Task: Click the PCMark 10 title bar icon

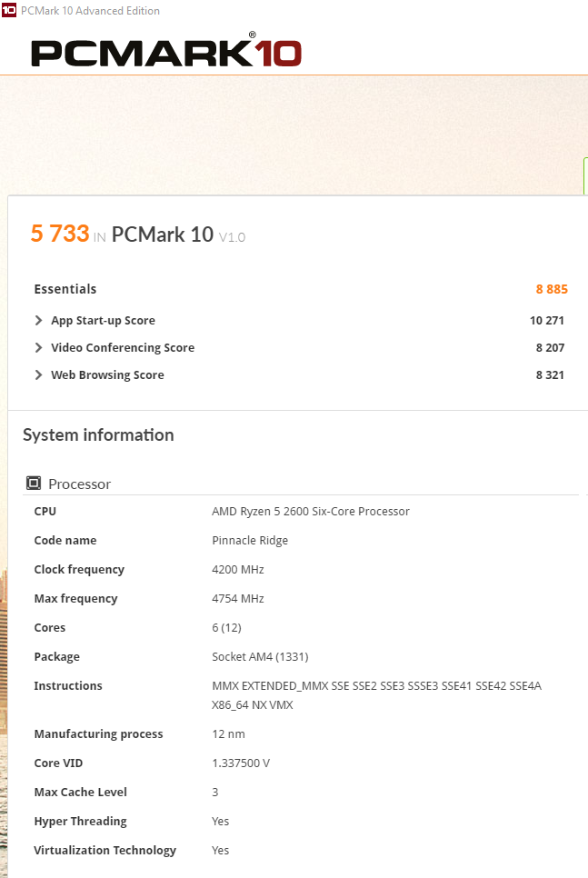Action: (9, 11)
